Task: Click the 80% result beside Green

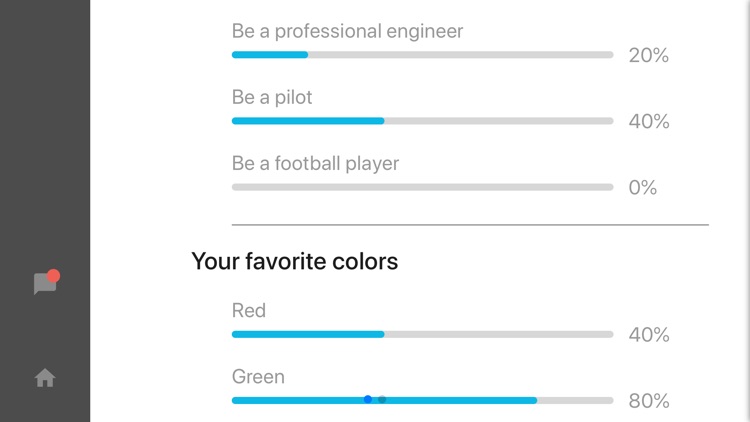Action: (x=648, y=401)
